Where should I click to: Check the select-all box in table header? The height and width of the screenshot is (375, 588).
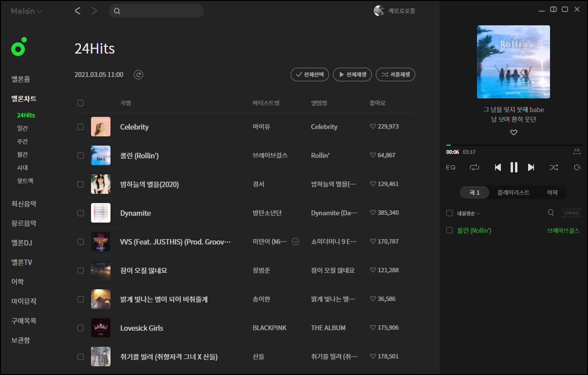(x=80, y=103)
